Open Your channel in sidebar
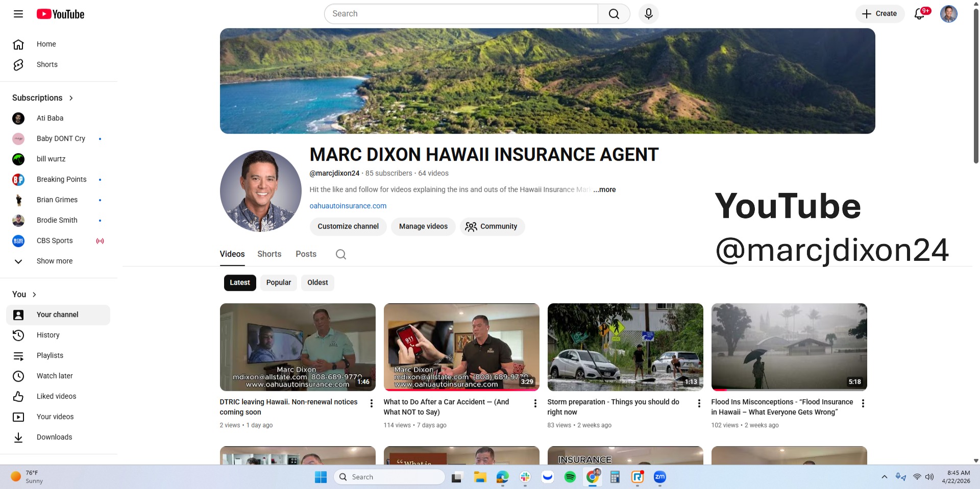 point(59,315)
